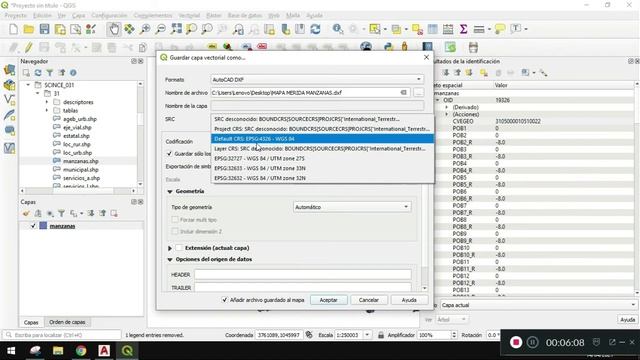Toggle manzanas layer visibility checkbox

[33, 226]
